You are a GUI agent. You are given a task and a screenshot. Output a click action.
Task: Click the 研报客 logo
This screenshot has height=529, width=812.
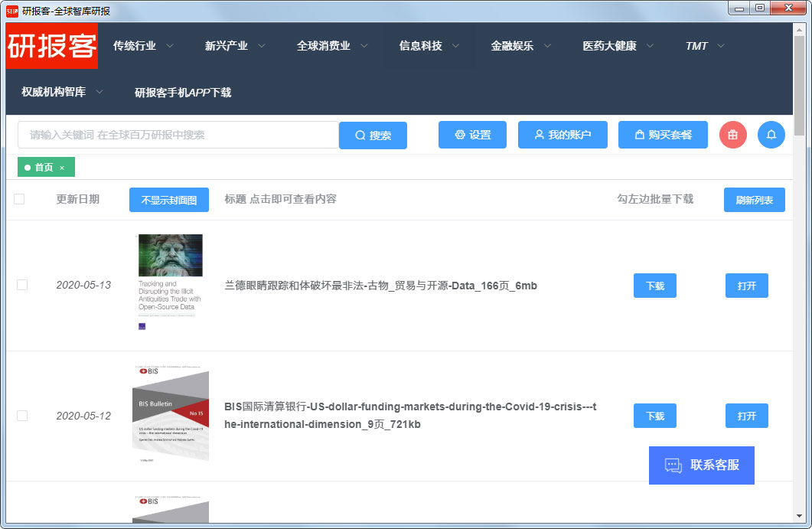51,46
